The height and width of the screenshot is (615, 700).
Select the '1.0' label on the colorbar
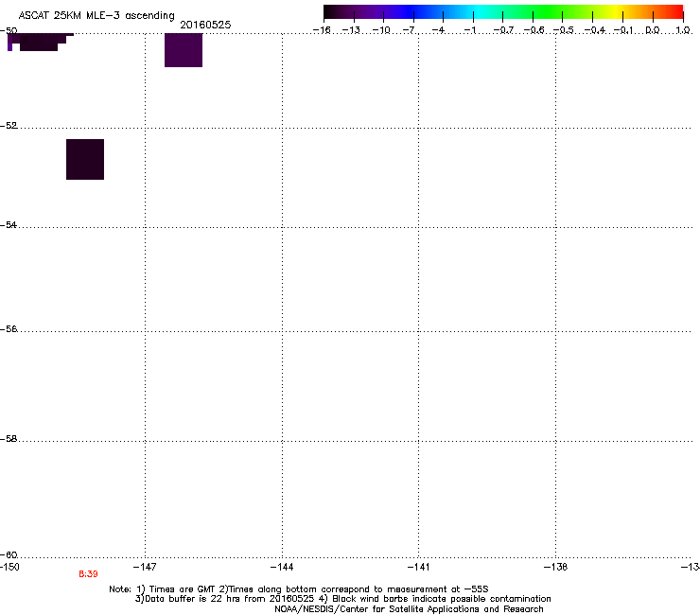[x=683, y=30]
